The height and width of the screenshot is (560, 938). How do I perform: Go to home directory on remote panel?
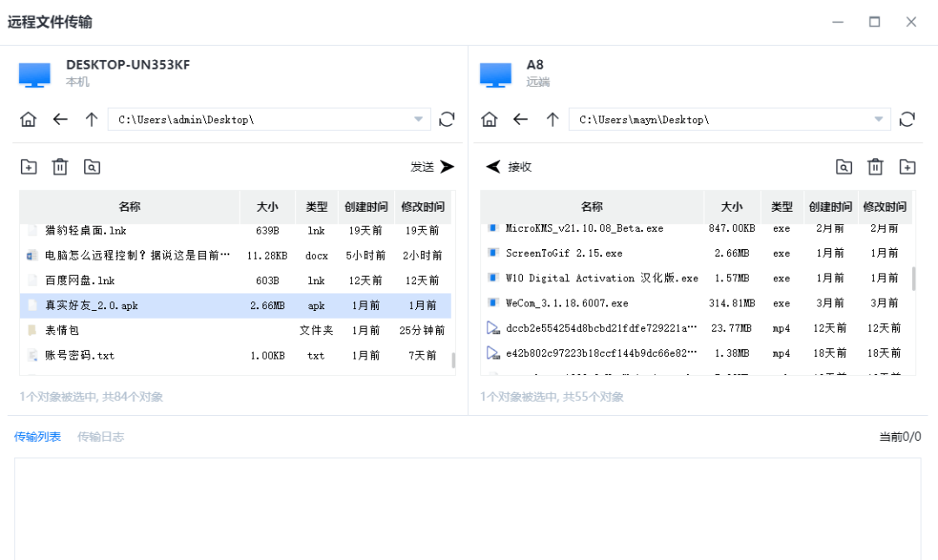488,119
